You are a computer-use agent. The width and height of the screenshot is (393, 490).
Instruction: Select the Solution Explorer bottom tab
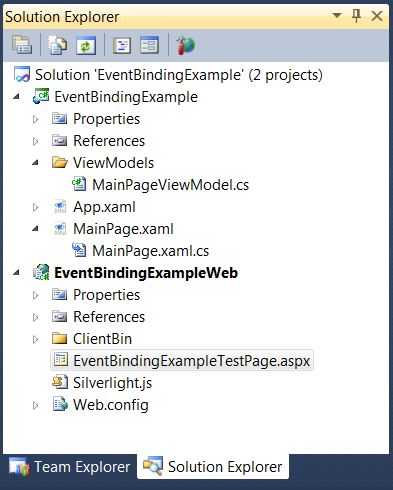coord(213,467)
